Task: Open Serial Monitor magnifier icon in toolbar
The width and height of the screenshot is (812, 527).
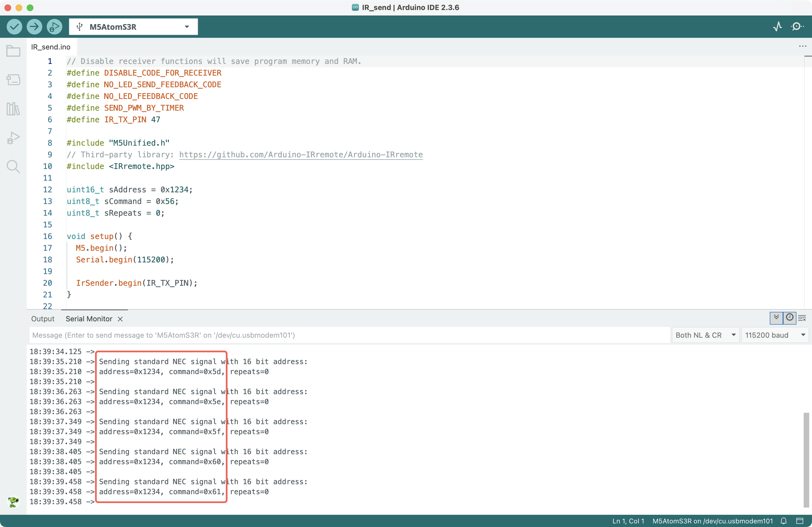Action: [797, 27]
